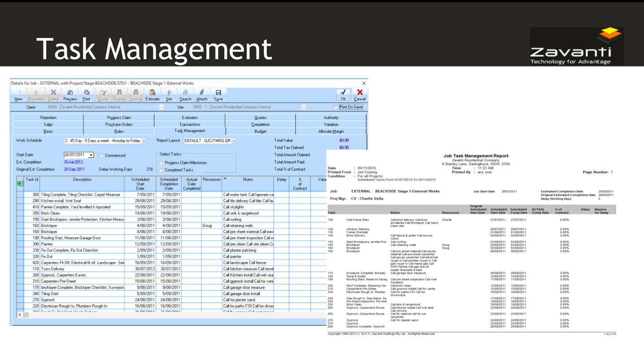
Task: Expand the Work Schedule dropdown
Action: pyautogui.click(x=144, y=140)
